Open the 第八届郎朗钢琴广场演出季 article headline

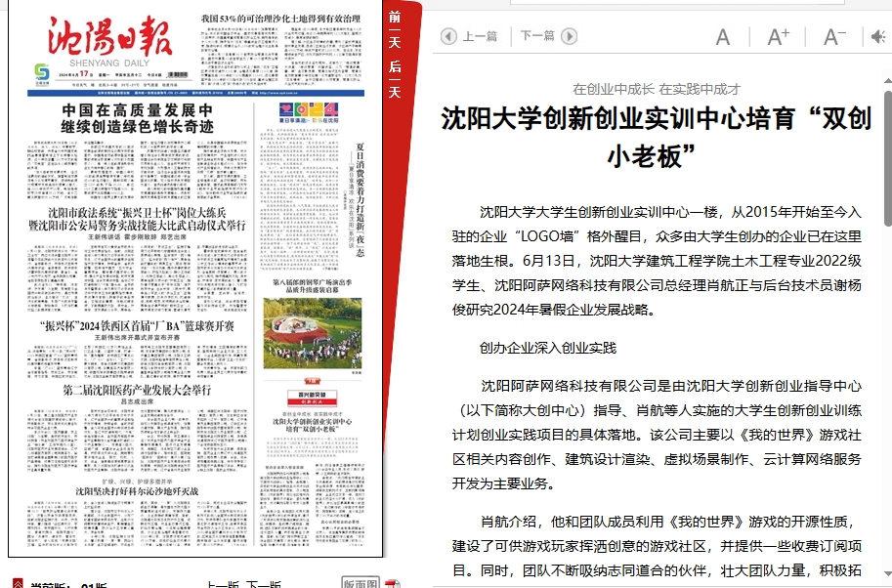[x=313, y=285]
